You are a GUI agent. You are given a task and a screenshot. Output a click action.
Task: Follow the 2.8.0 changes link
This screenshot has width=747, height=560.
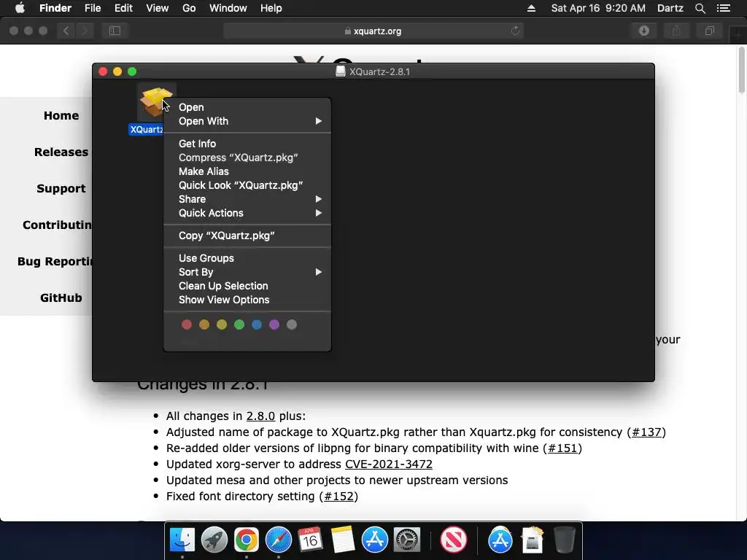[260, 416]
